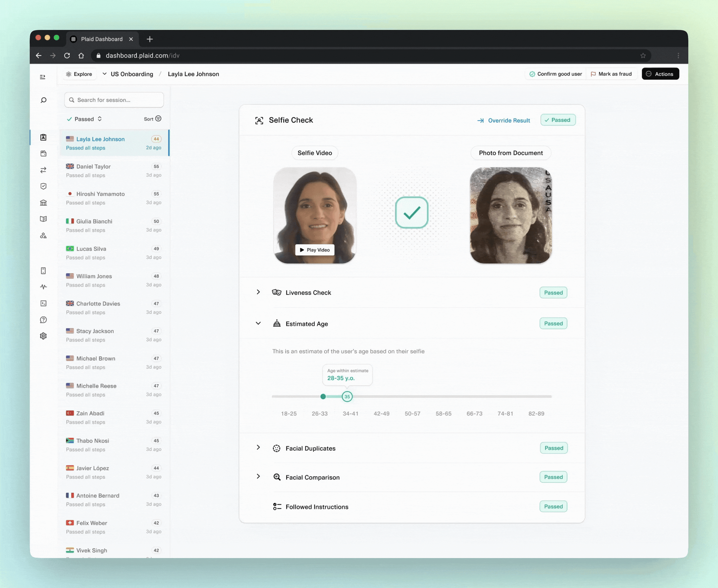Open Lucas Silva's session
Screen dimensions: 718x588
[114, 253]
